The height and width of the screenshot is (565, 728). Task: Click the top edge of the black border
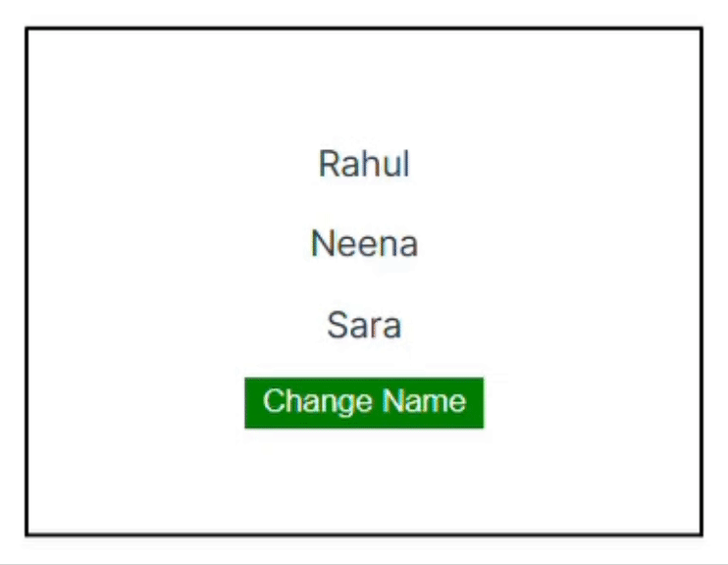[x=364, y=28]
